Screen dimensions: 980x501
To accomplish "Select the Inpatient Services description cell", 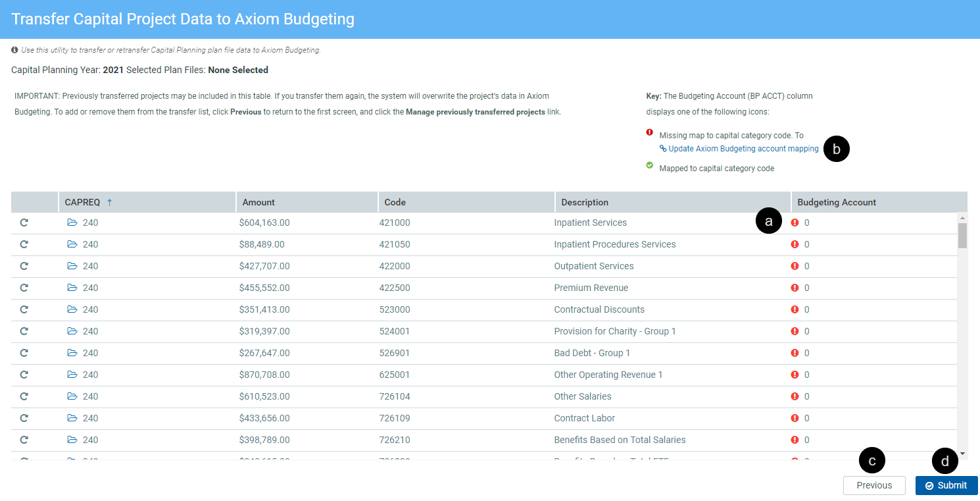I will (x=591, y=223).
